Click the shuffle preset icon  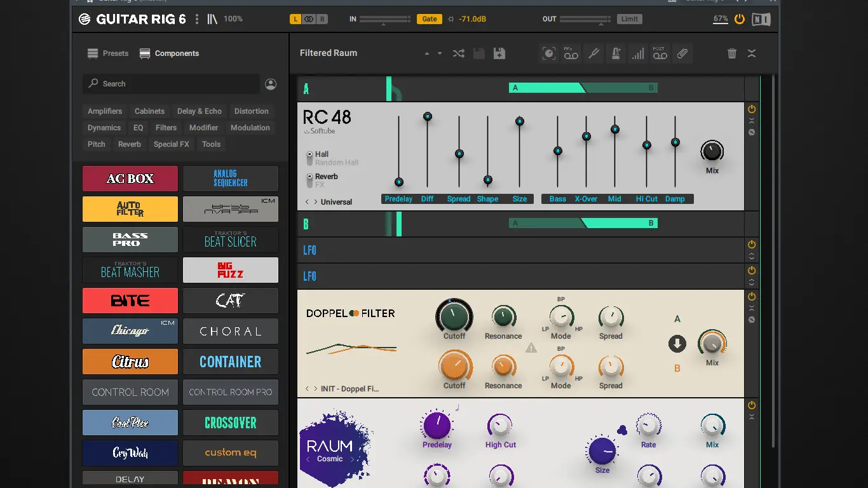458,53
